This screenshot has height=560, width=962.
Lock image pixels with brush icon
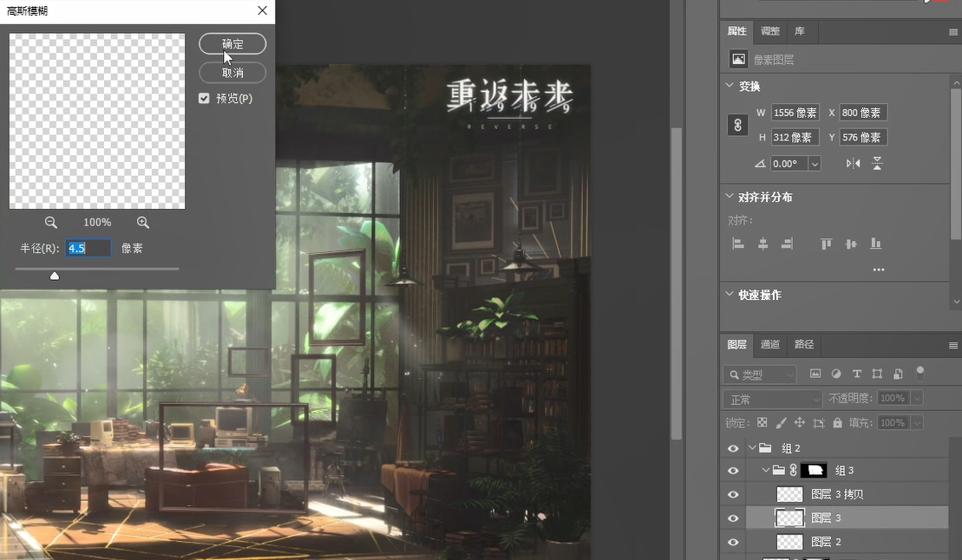(781, 423)
